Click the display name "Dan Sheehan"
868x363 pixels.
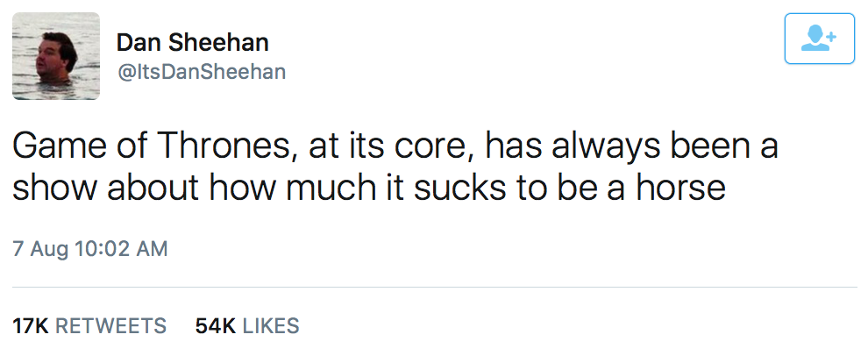(192, 42)
